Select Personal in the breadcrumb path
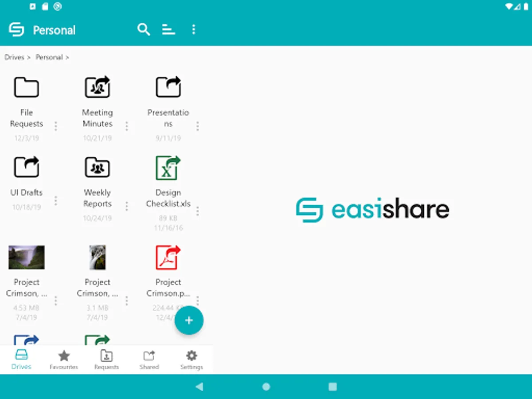Screen dimensions: 532x399 [49, 57]
